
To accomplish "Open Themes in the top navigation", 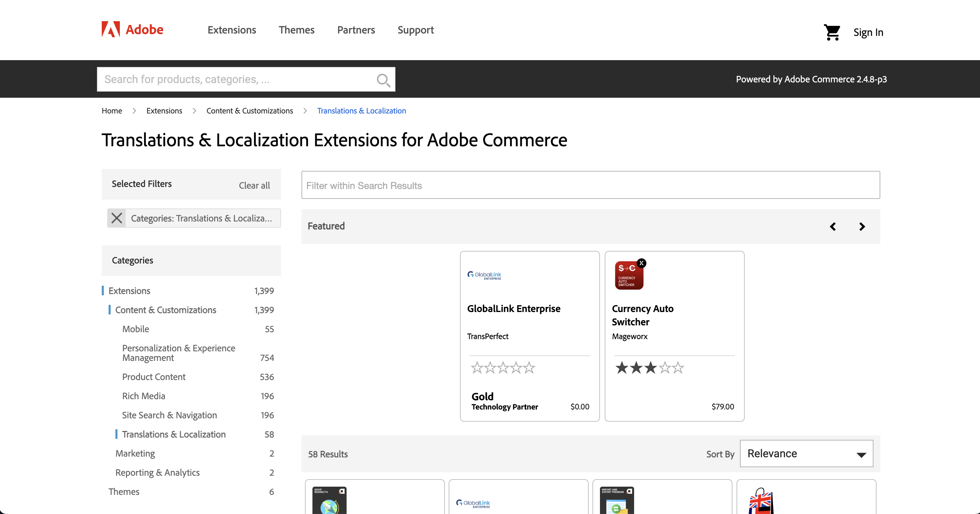I will pyautogui.click(x=296, y=30).
